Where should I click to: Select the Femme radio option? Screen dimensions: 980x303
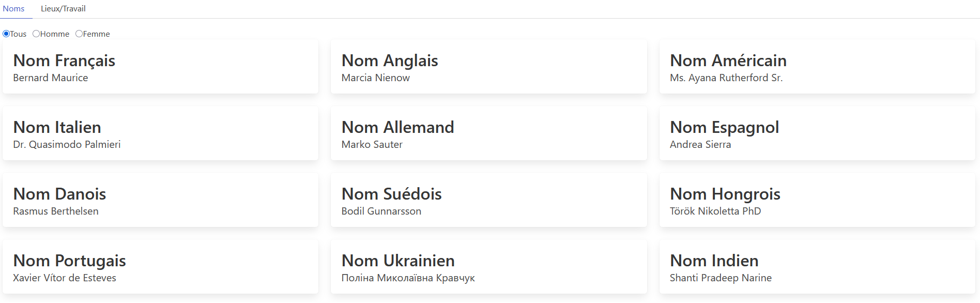pyautogui.click(x=79, y=34)
